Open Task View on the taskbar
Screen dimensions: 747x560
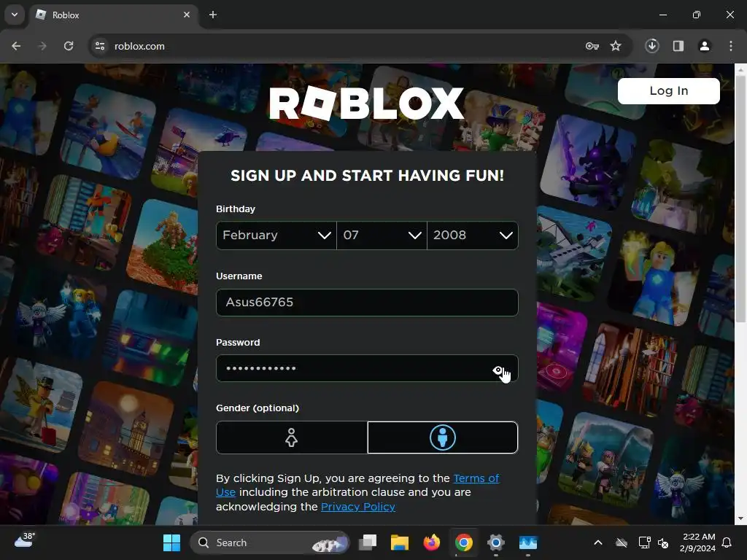[x=368, y=542]
